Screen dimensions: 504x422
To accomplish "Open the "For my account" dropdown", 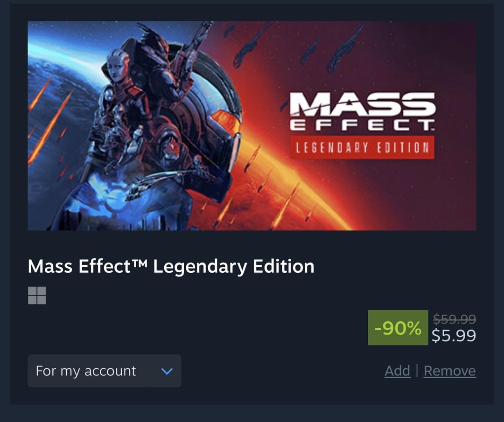I will [x=104, y=371].
